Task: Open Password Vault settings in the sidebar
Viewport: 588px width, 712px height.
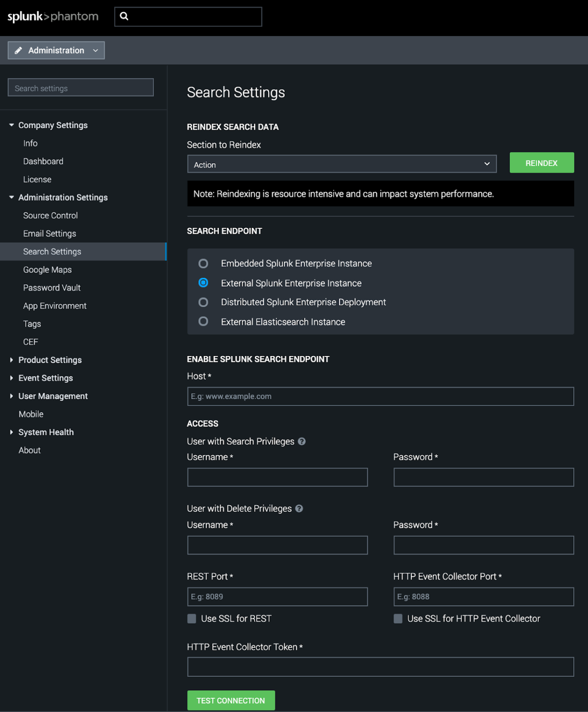Action: point(52,287)
